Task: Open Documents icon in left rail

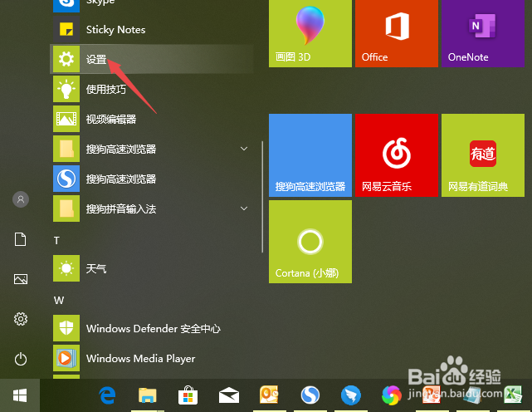Action: point(21,239)
